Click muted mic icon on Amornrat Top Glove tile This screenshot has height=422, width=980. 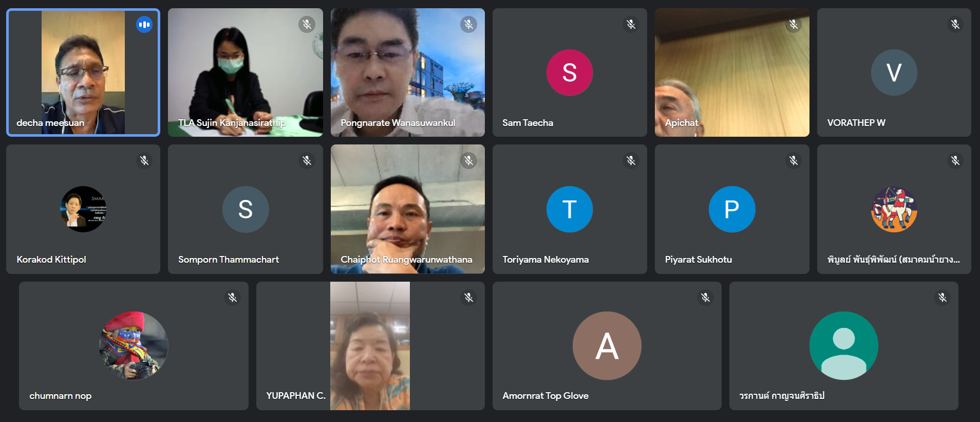tap(705, 298)
